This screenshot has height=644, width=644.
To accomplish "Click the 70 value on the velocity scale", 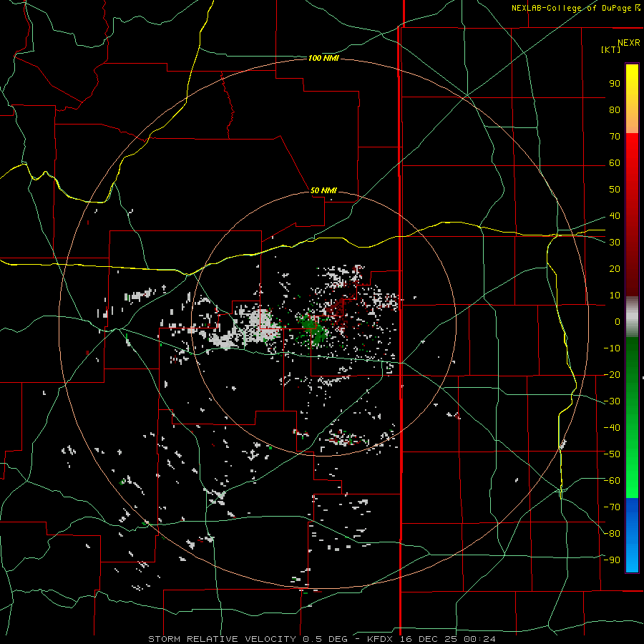I will click(615, 137).
